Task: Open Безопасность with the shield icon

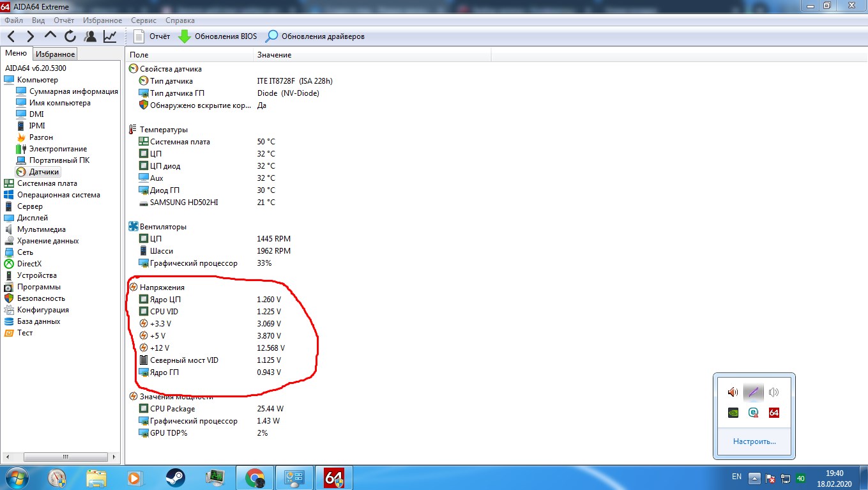Action: pyautogui.click(x=35, y=298)
